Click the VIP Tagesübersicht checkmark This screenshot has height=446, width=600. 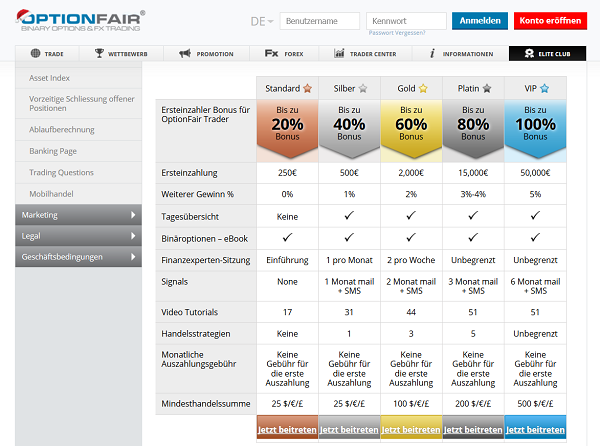[x=535, y=216]
